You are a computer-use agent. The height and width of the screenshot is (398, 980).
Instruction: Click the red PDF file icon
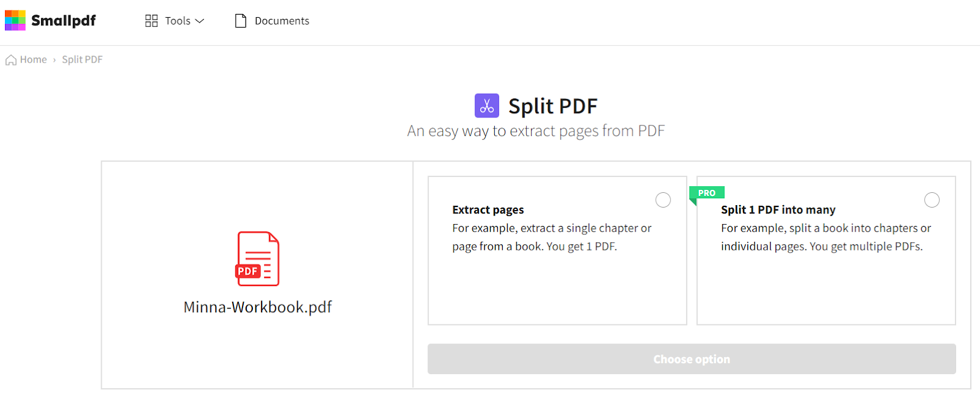pyautogui.click(x=257, y=258)
